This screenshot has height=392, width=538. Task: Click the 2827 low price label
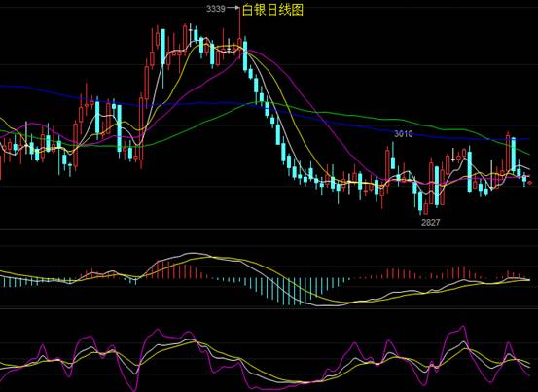tap(430, 223)
